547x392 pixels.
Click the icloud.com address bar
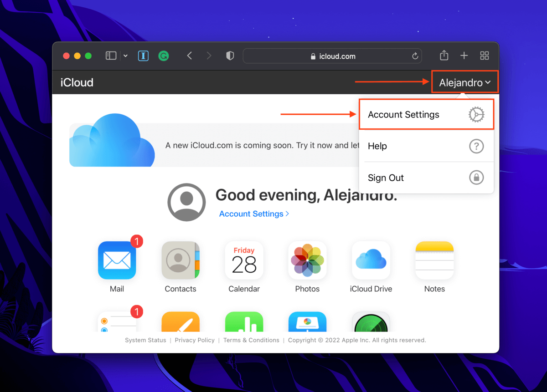(x=332, y=56)
